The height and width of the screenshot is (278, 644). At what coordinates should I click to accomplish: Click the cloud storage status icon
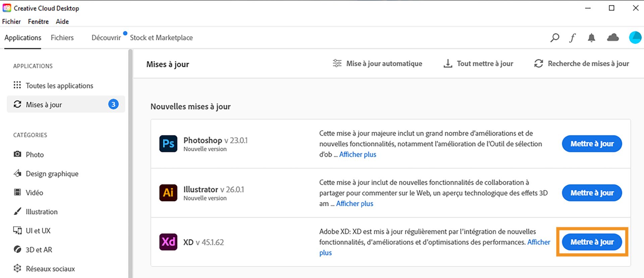613,38
